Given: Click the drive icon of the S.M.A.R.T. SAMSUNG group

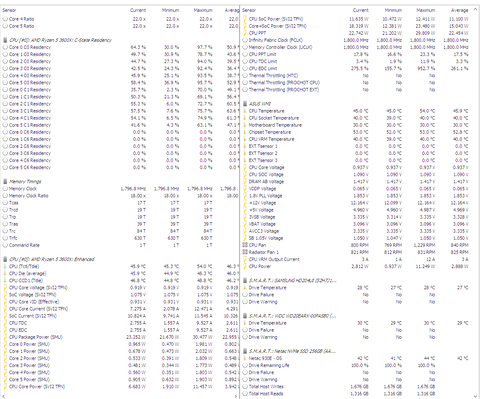Looking at the screenshot, I should pos(245,281).
